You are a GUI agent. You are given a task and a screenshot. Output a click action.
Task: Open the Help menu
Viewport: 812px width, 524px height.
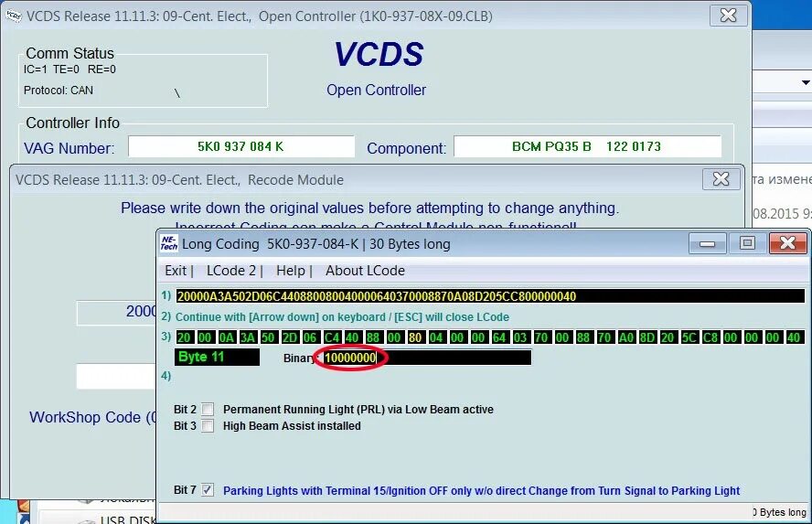point(291,271)
